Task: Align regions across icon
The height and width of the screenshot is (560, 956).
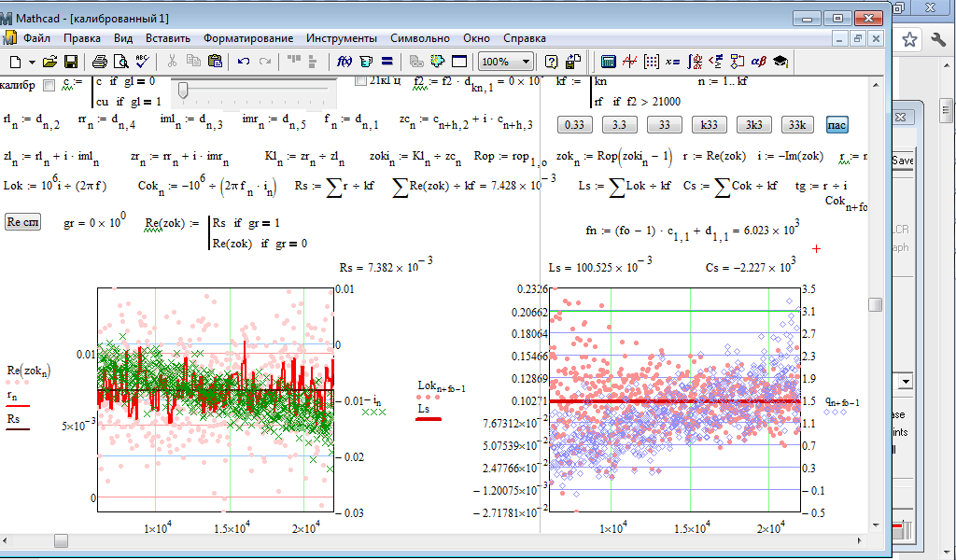Action: [x=294, y=60]
